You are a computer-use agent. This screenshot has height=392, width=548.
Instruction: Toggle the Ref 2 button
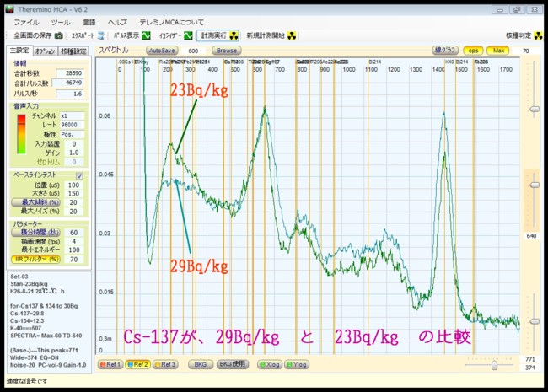(x=137, y=364)
